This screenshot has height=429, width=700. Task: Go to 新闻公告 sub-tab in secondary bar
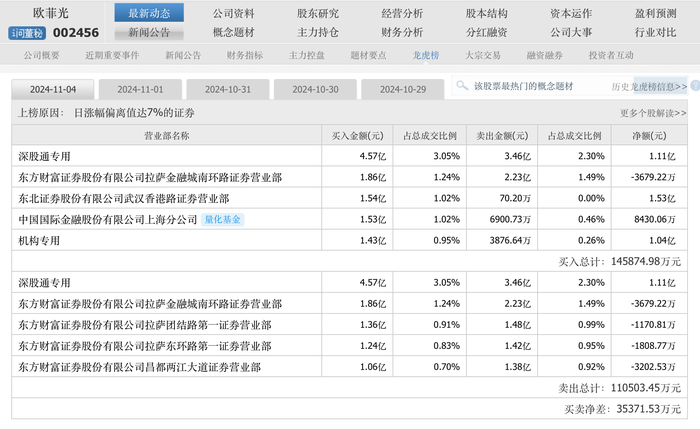(183, 55)
